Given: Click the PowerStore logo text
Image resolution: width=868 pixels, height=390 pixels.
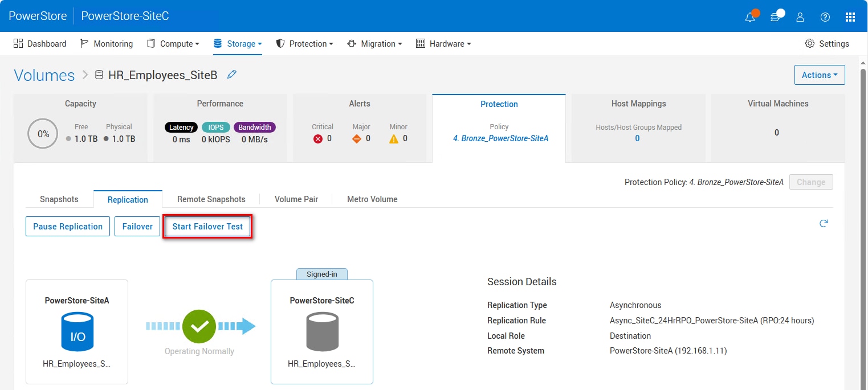Looking at the screenshot, I should (x=38, y=16).
